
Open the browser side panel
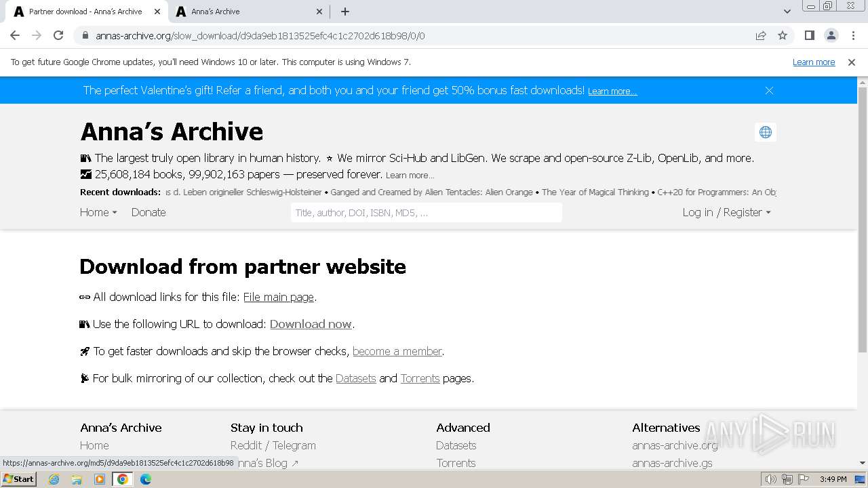click(809, 35)
